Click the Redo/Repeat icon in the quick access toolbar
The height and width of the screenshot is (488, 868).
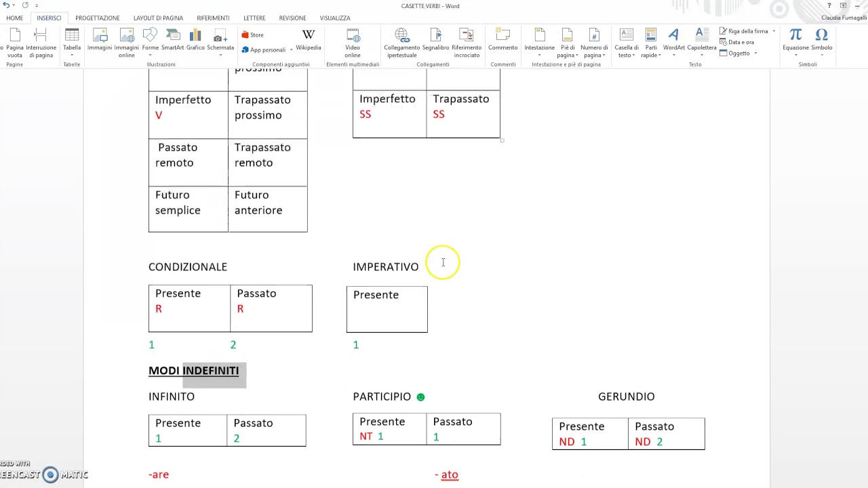point(25,5)
